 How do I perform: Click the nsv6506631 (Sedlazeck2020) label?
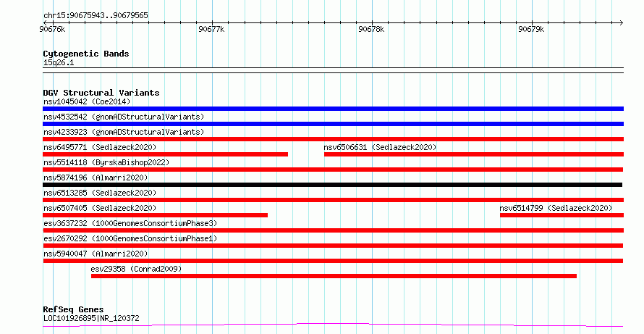pyautogui.click(x=380, y=147)
